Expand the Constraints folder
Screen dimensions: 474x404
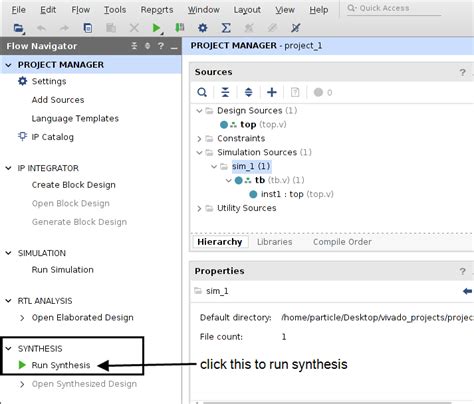coord(199,139)
